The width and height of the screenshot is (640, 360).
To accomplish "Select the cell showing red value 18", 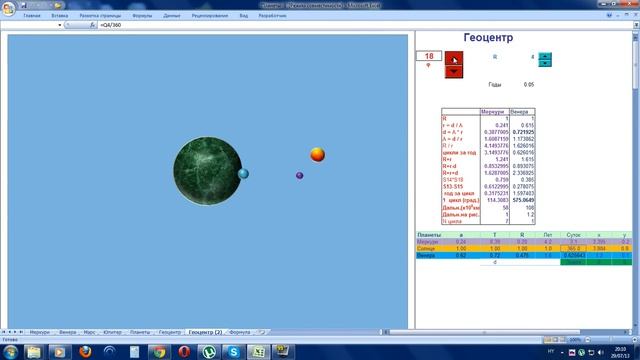I will point(429,56).
